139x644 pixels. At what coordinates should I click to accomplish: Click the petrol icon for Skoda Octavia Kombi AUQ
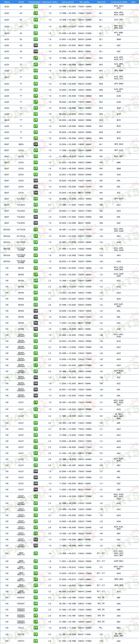(x=36, y=262)
